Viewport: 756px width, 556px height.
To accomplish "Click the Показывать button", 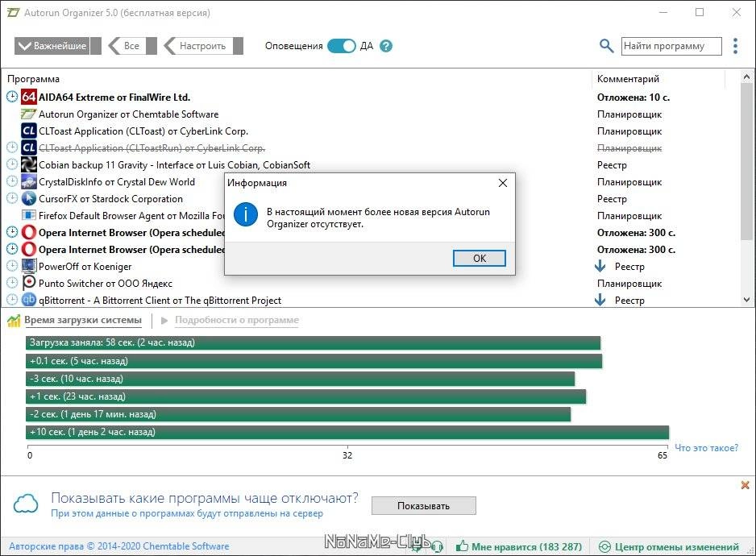I will click(424, 506).
